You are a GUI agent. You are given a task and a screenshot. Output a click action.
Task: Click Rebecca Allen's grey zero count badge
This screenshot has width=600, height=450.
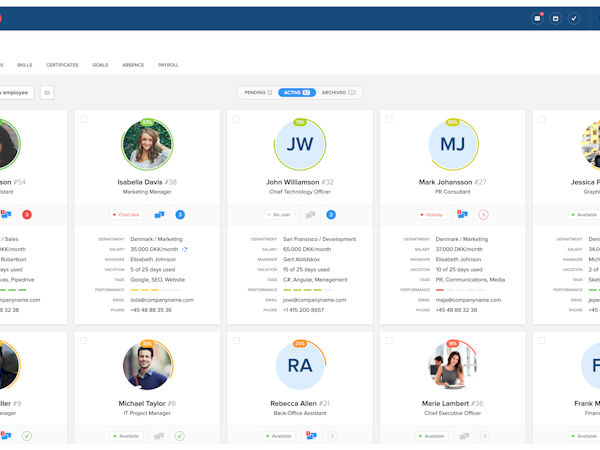click(x=332, y=436)
